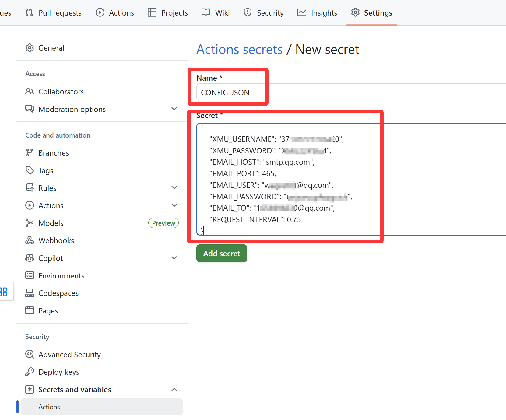The height and width of the screenshot is (420, 506).
Task: Select the Tags icon
Action: tap(30, 170)
